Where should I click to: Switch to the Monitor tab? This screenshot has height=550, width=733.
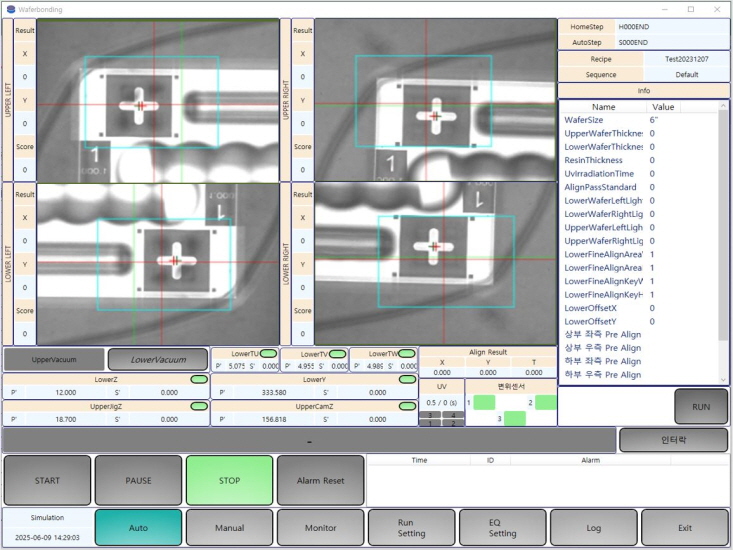click(x=320, y=527)
